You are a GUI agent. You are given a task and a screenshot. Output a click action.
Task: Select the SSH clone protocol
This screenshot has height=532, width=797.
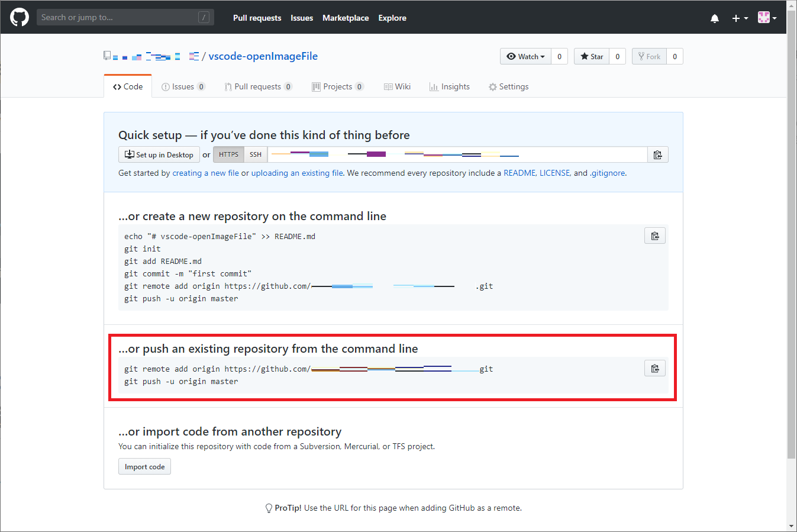pos(256,154)
